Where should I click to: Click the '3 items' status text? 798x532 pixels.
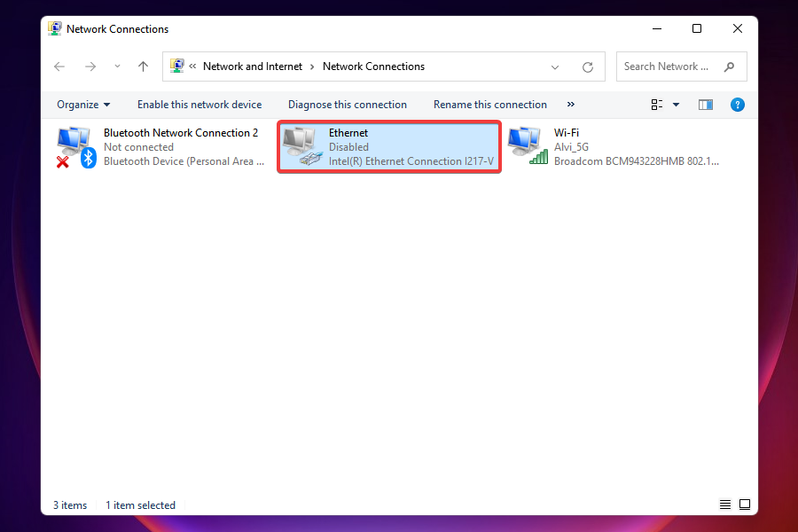[70, 505]
